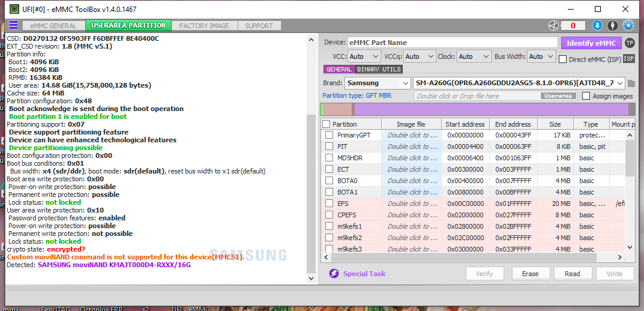Screen dimensions: 644x311
Task: Click the UFI app icon in title bar
Action: (14, 9)
